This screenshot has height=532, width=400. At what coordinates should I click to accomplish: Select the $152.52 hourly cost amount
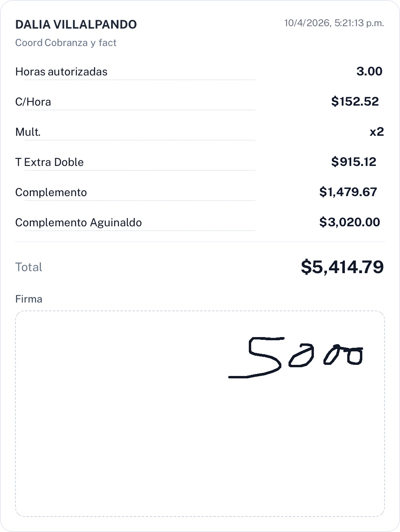click(355, 102)
